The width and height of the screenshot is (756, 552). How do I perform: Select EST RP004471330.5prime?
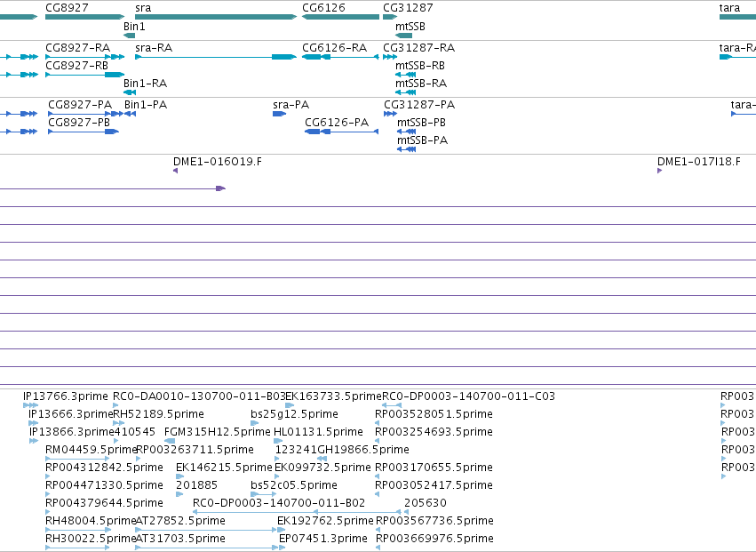tap(48, 494)
